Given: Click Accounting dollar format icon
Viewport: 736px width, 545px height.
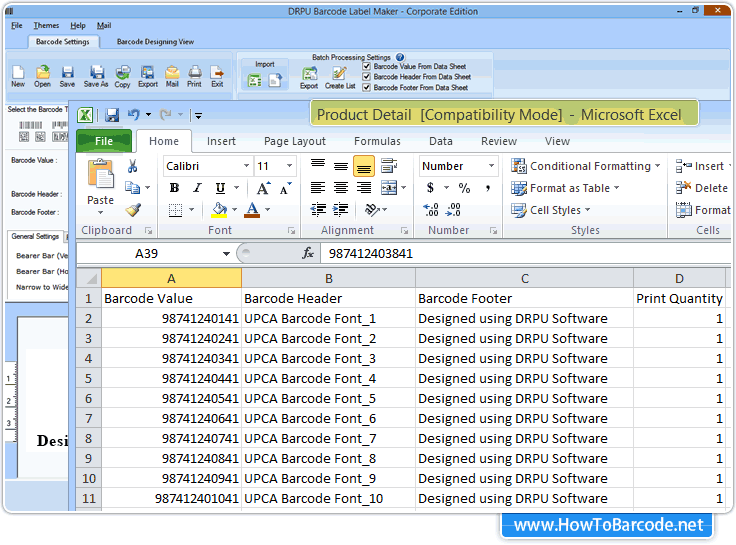Looking at the screenshot, I should pyautogui.click(x=430, y=188).
